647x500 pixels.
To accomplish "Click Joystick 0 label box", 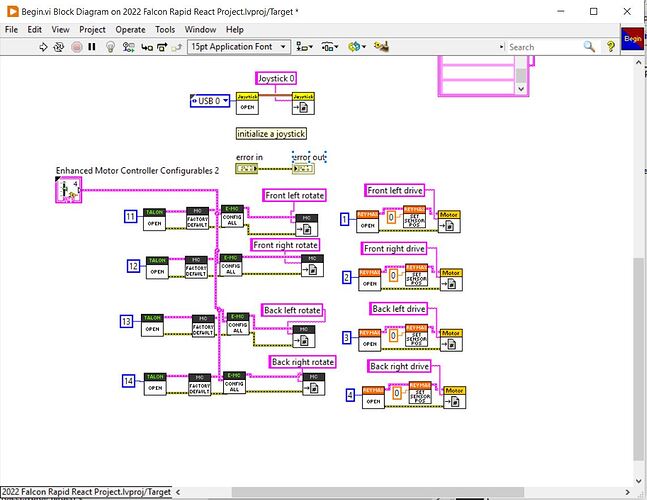I will coord(276,78).
